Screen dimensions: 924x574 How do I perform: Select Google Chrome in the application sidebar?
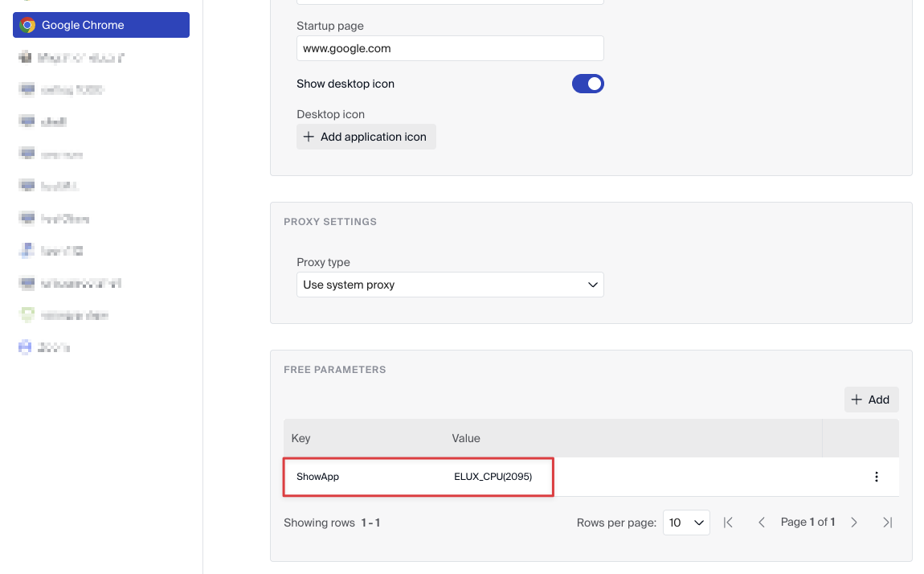100,25
